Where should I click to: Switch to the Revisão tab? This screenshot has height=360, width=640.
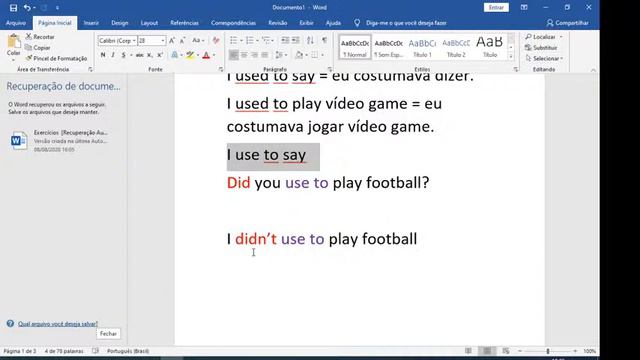pyautogui.click(x=278, y=23)
